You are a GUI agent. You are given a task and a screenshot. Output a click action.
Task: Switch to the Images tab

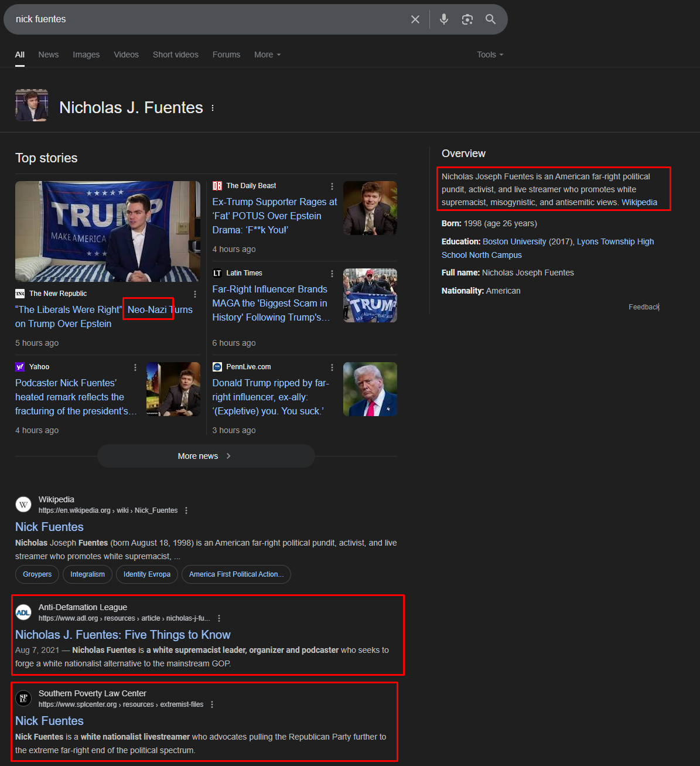(x=86, y=55)
